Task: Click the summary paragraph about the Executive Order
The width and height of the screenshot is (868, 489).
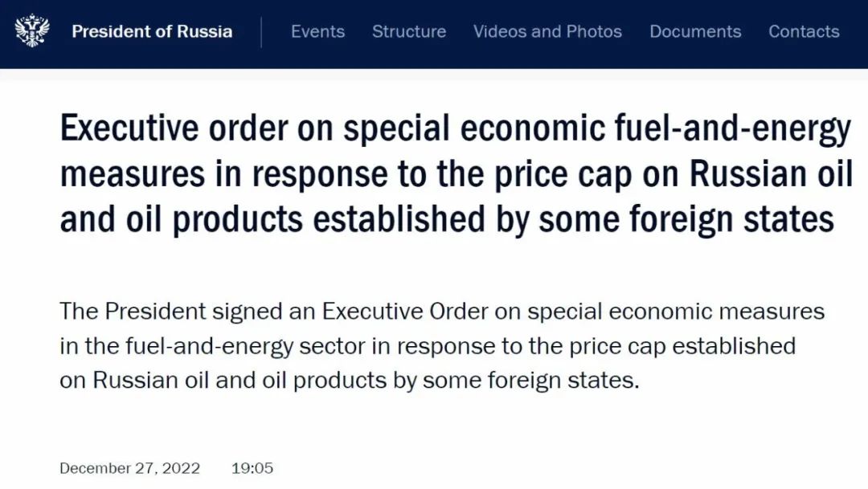Action: [442, 346]
